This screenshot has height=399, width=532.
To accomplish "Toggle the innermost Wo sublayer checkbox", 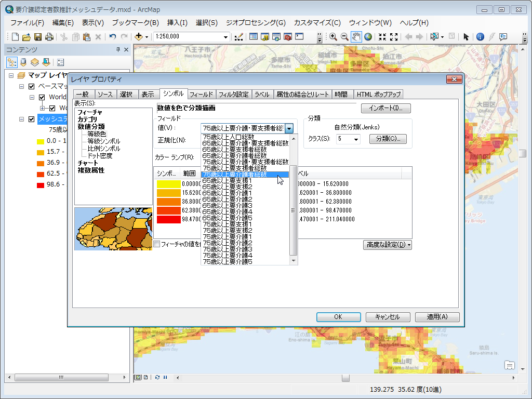I will click(52, 108).
